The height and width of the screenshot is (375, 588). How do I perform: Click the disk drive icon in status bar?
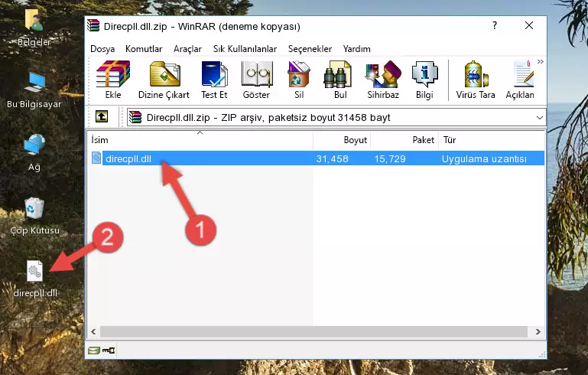94,351
